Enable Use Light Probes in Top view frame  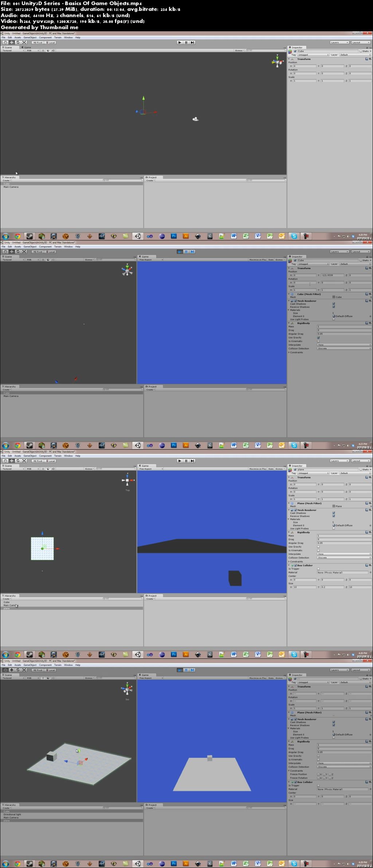click(334, 528)
